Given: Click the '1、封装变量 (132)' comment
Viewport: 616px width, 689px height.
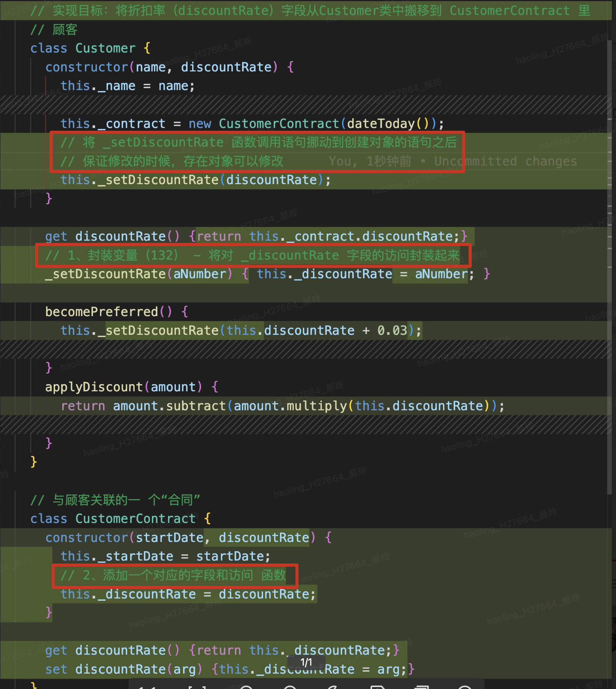Looking at the screenshot, I should coord(252,255).
